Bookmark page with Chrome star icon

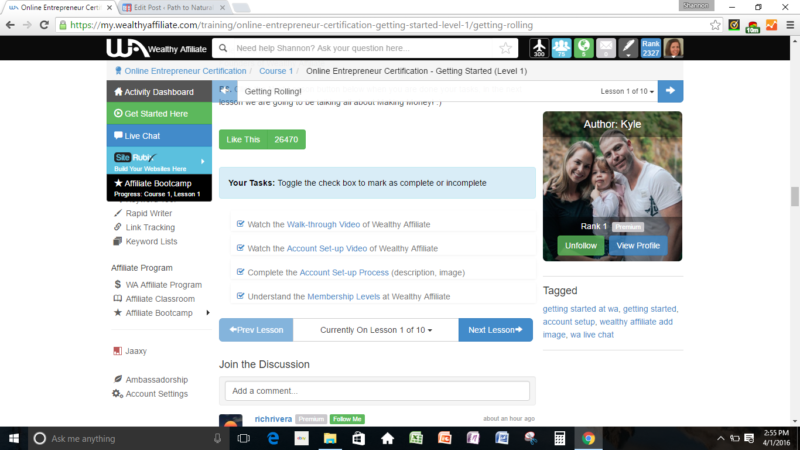715,25
